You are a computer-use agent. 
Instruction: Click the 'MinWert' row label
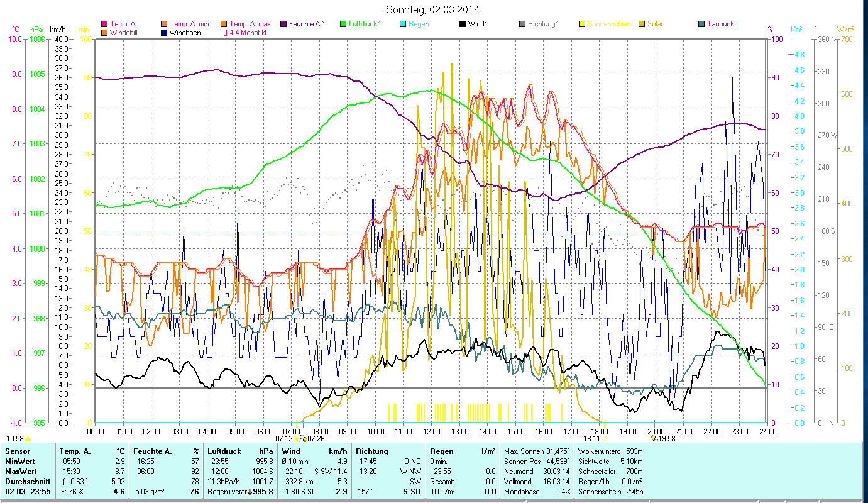tap(19, 462)
